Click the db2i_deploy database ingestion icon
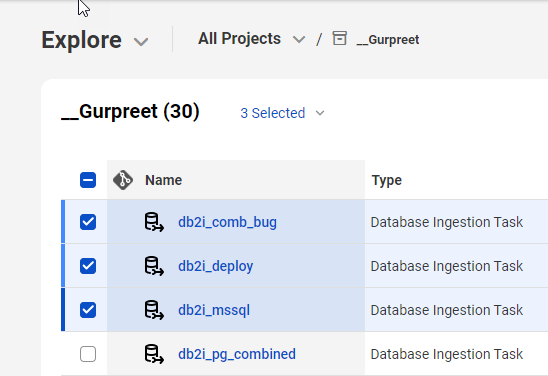This screenshot has width=548, height=376. pos(154,266)
